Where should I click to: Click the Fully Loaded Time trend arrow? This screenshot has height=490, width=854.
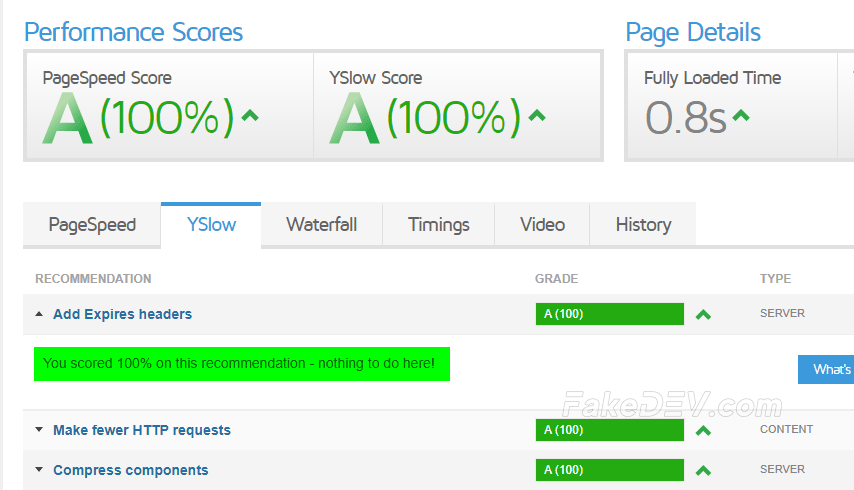(741, 115)
